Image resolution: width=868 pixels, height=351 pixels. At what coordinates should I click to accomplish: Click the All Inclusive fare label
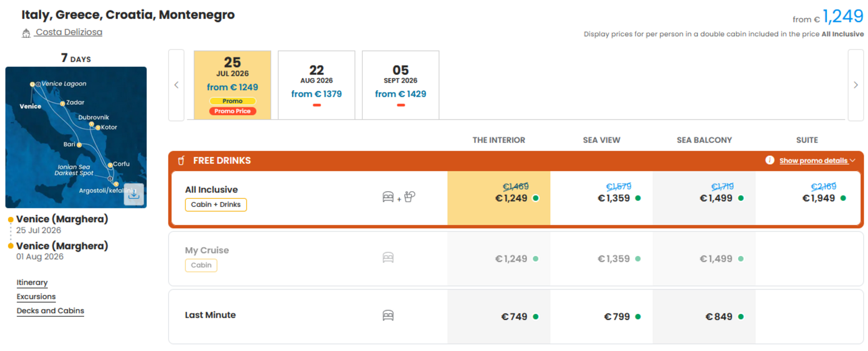(x=211, y=190)
